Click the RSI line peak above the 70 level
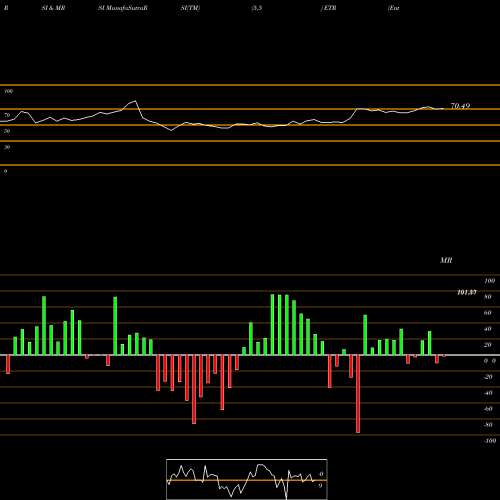This screenshot has width=500, height=500. point(135,101)
